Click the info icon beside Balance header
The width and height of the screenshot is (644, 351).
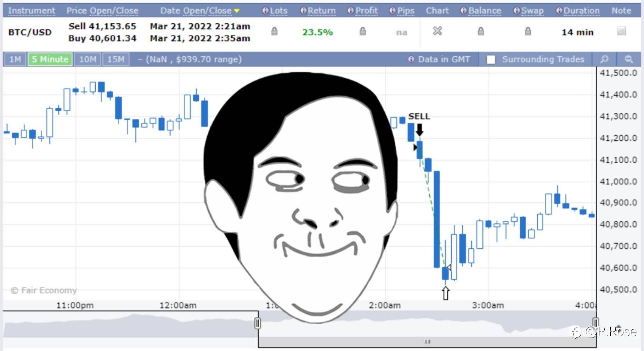[x=464, y=11]
